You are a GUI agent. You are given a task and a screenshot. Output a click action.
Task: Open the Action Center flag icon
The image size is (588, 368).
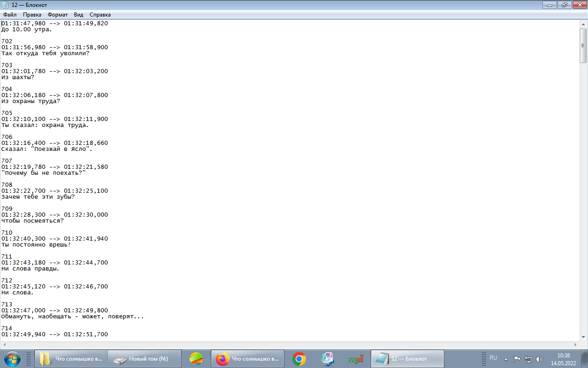coord(517,359)
